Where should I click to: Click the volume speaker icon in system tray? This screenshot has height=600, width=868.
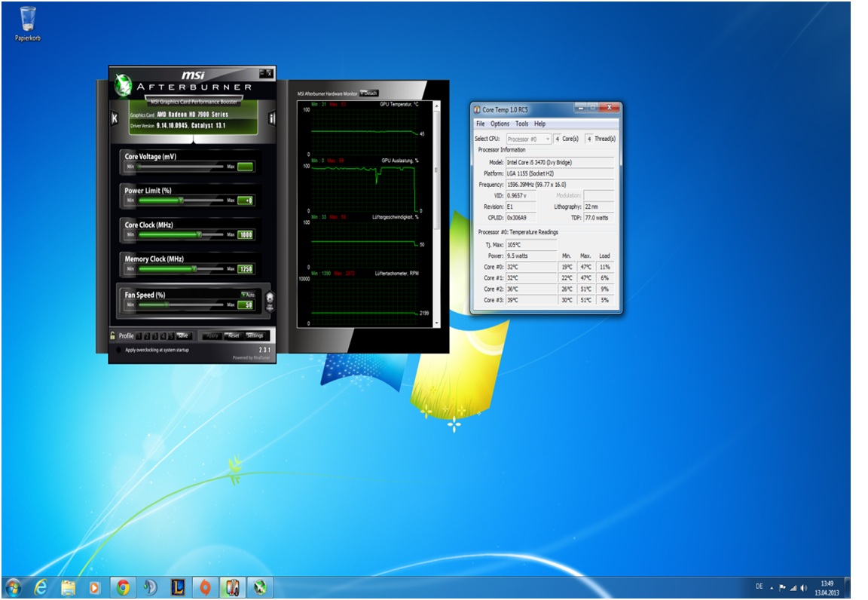pos(804,588)
